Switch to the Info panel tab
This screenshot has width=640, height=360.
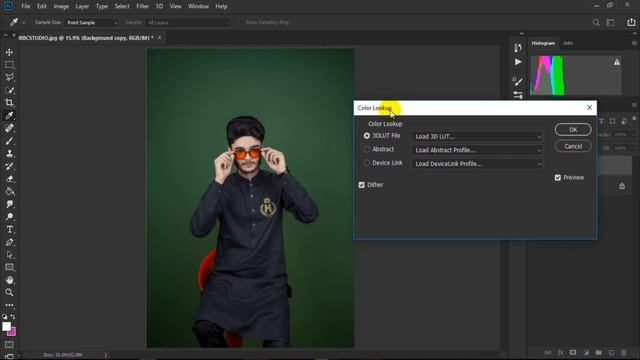pos(568,43)
